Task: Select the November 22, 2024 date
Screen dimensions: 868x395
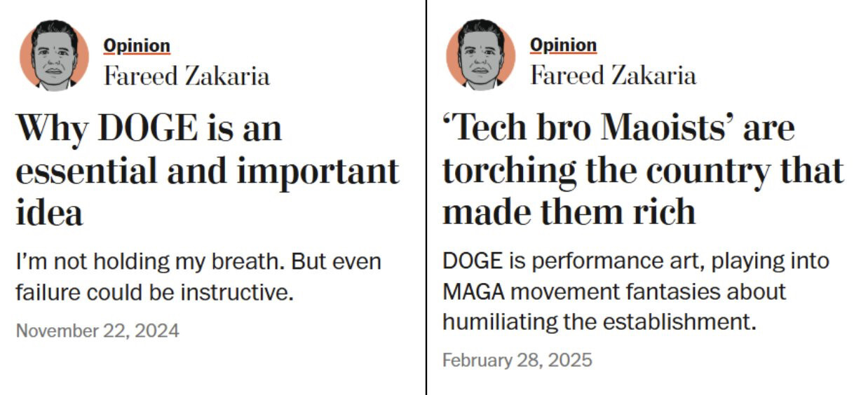Action: tap(97, 331)
